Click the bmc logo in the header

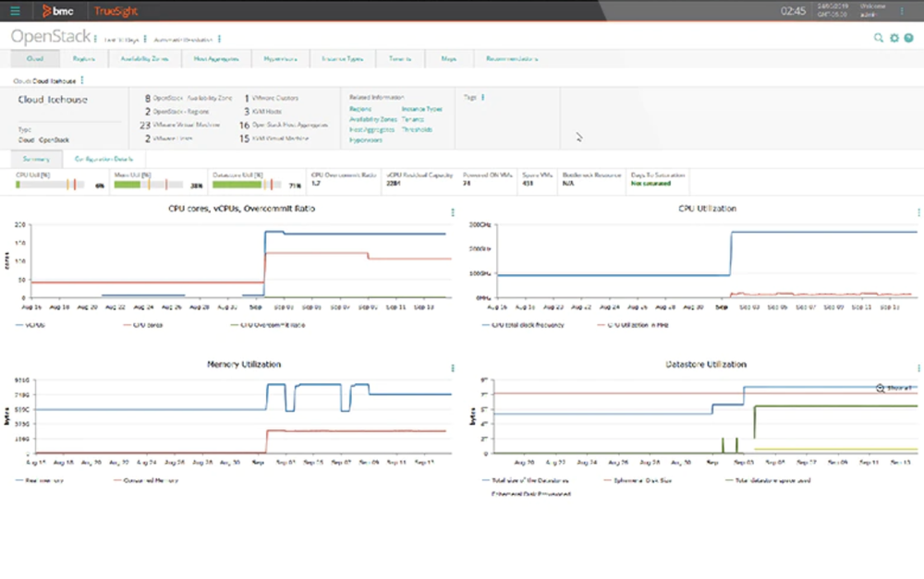pyautogui.click(x=57, y=10)
